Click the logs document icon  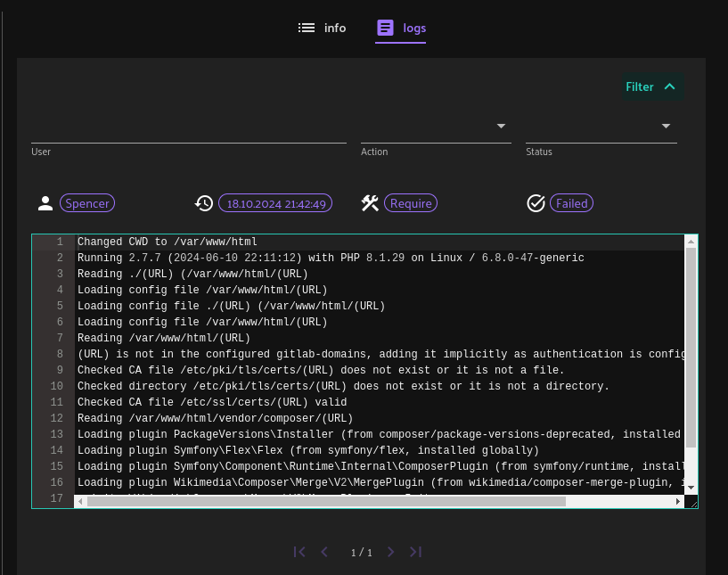coord(385,28)
